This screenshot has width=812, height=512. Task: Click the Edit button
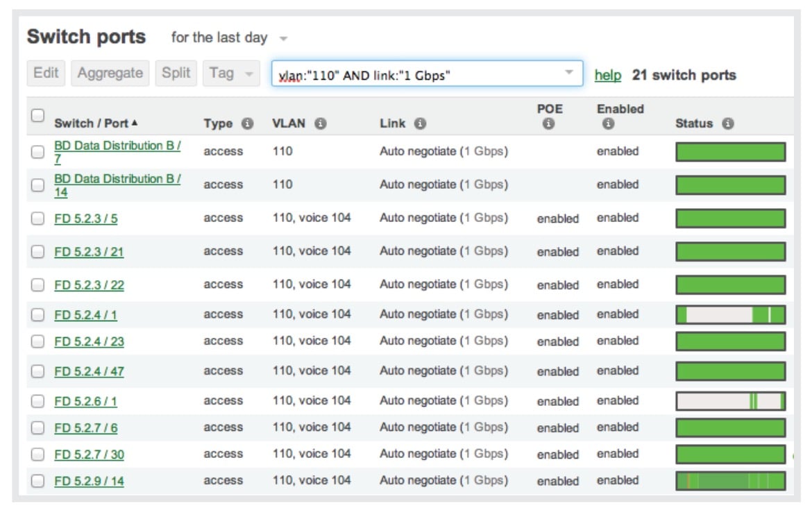[x=46, y=73]
